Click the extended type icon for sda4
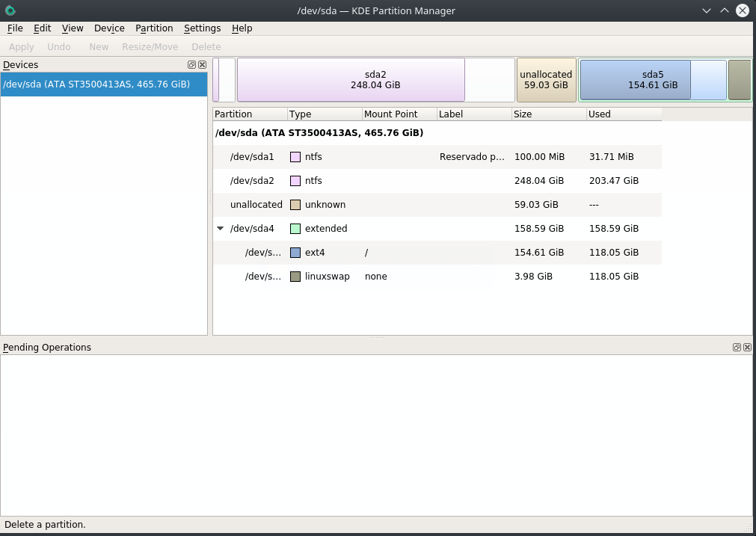Viewport: 756px width, 536px height. click(x=295, y=229)
